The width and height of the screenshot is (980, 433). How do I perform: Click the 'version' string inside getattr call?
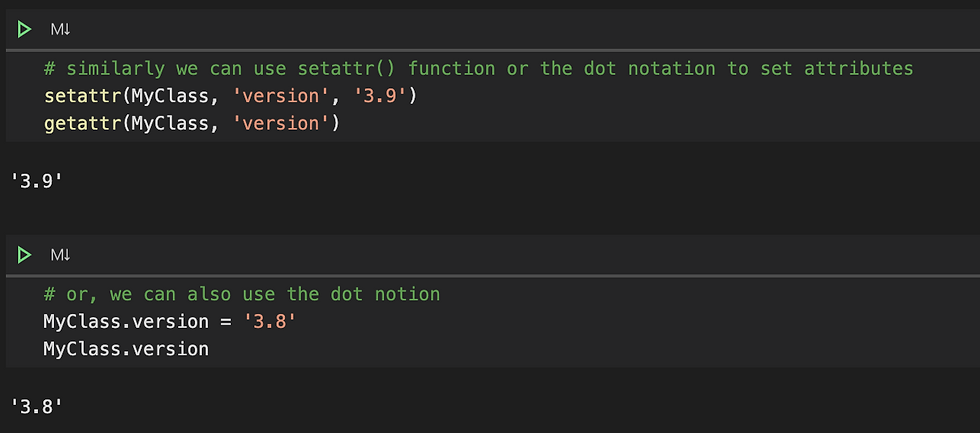tap(281, 123)
